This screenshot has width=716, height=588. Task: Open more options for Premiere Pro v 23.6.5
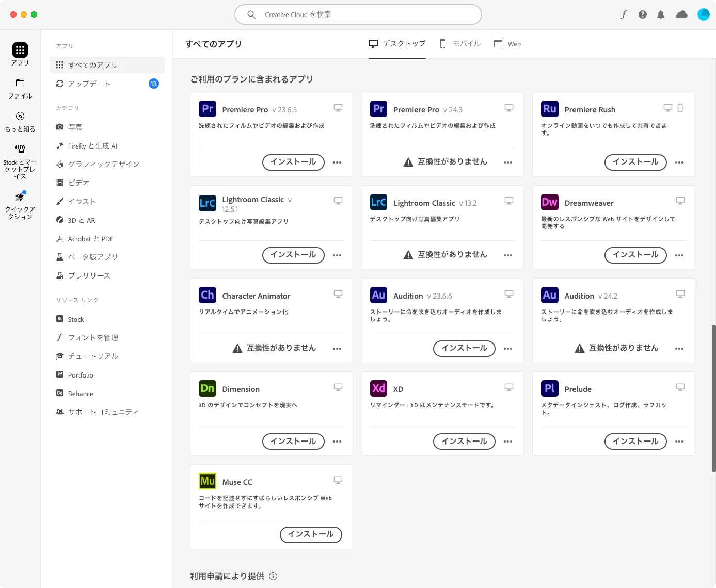(x=337, y=162)
